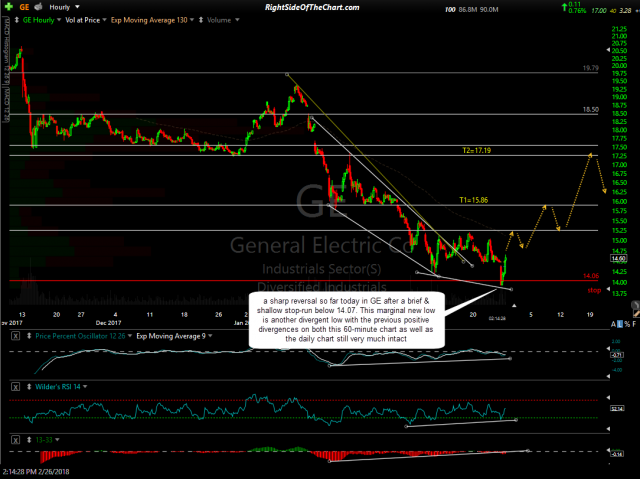
Task: Toggle the L logarithmic scale button
Action: [x=620, y=324]
